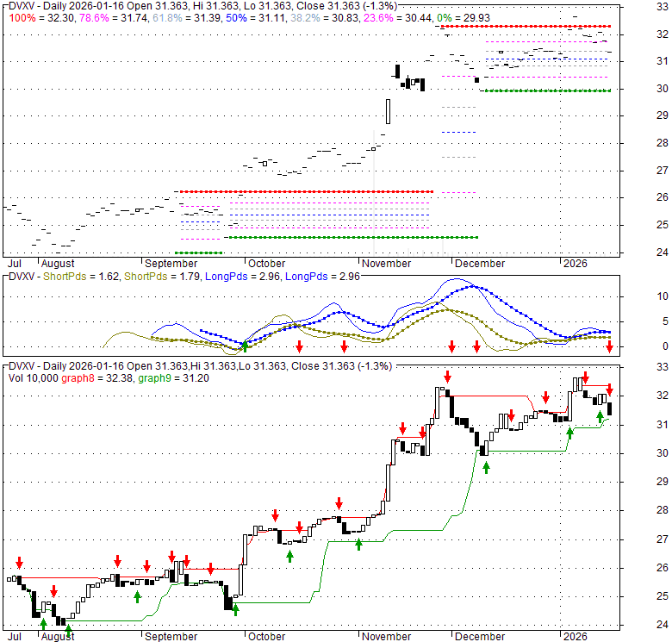Viewport: 672px width, 642px height.
Task: Click the rightmost red arrow in the bottom price chart
Action: pyautogui.click(x=609, y=389)
